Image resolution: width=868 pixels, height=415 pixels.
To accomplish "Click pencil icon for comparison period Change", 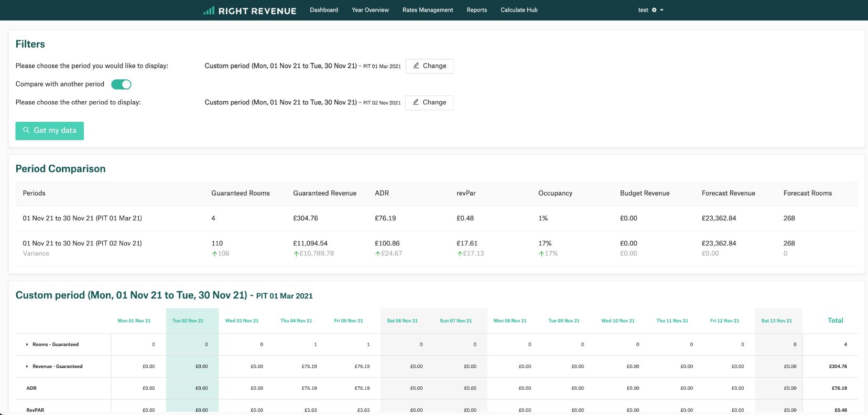I will 416,102.
